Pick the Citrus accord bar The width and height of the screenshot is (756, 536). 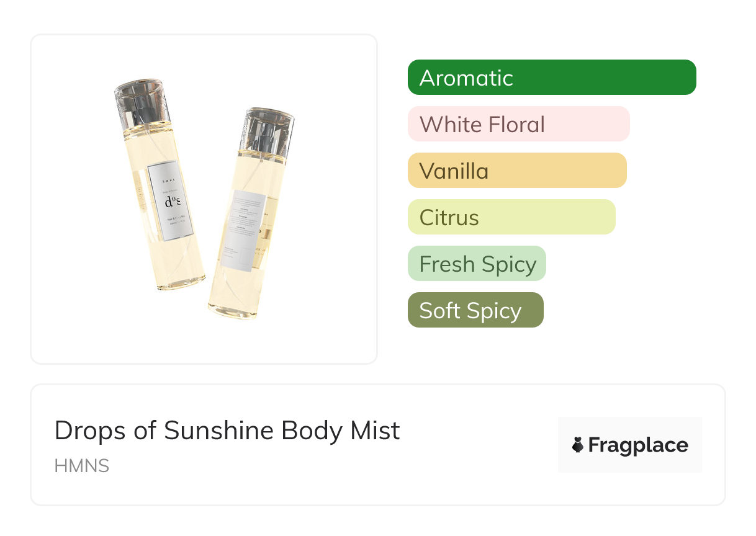[511, 217]
